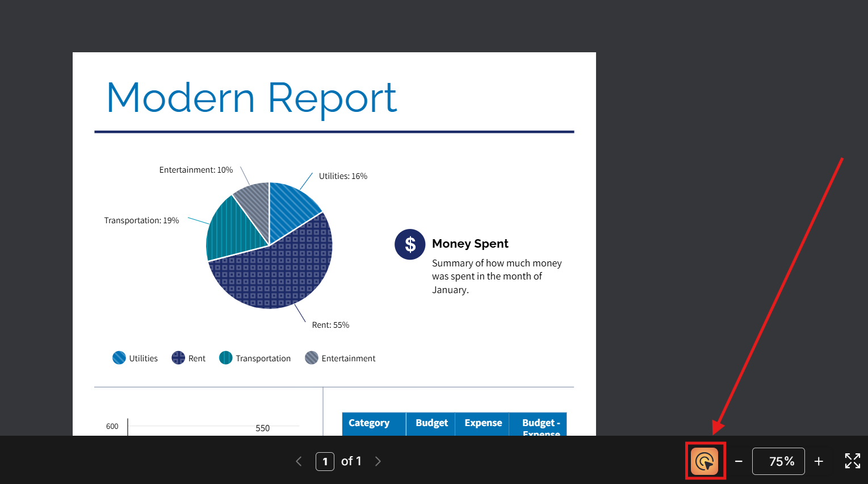The width and height of the screenshot is (868, 484).
Task: Click the previous page chevron
Action: [299, 461]
